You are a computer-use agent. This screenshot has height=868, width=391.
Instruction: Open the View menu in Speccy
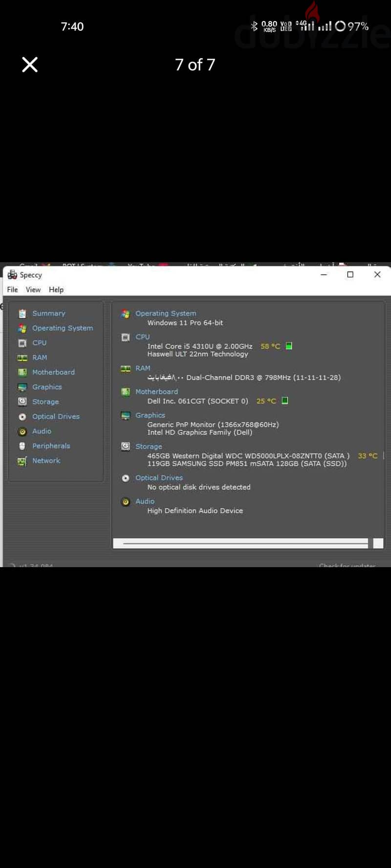pyautogui.click(x=33, y=290)
